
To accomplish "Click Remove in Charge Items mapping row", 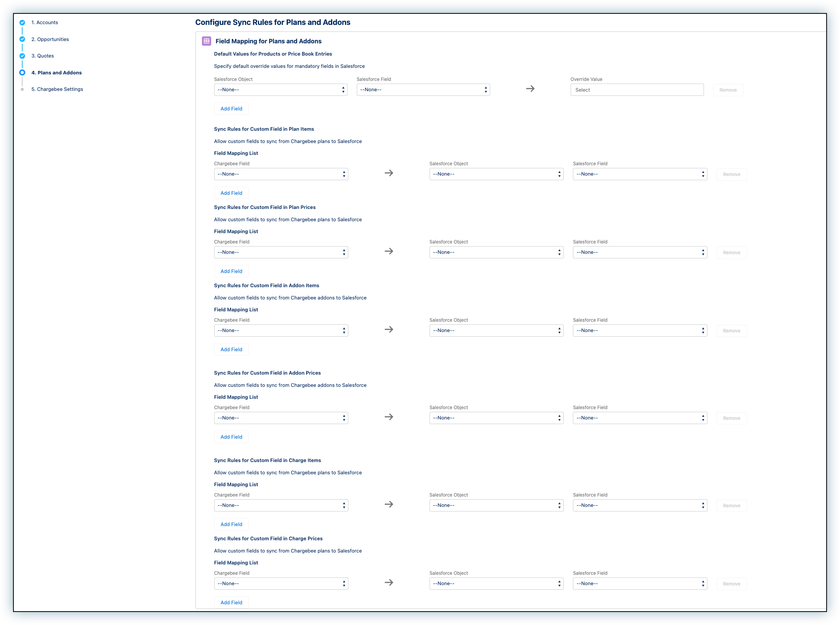I will tap(732, 506).
